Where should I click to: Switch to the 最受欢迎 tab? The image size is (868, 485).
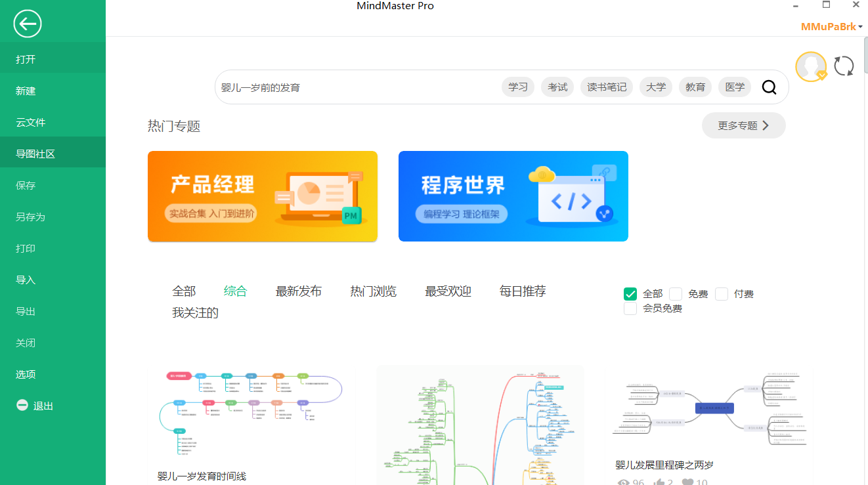(448, 291)
